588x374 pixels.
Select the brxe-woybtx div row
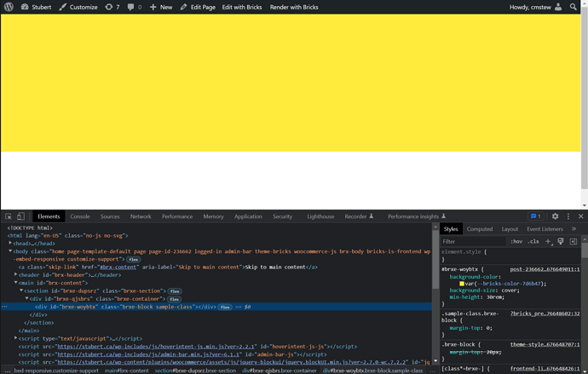click(216, 307)
